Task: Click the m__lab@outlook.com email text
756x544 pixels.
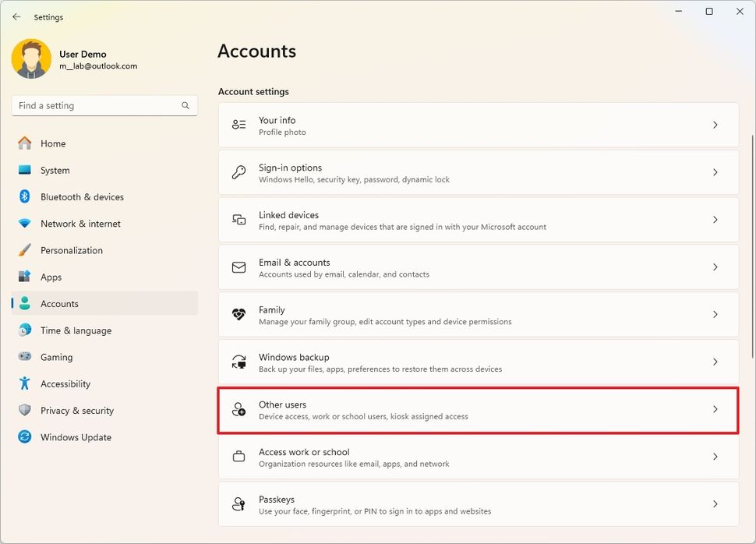Action: pyautogui.click(x=98, y=66)
